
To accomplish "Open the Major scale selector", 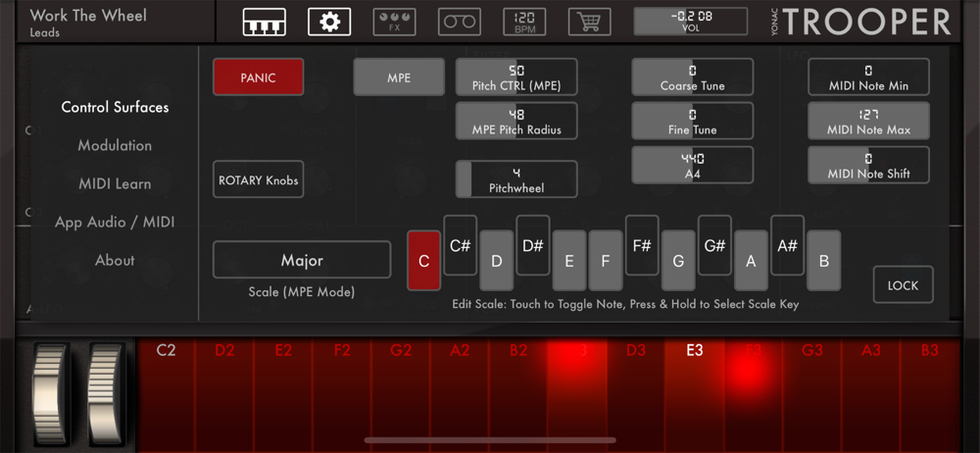I will pyautogui.click(x=302, y=260).
